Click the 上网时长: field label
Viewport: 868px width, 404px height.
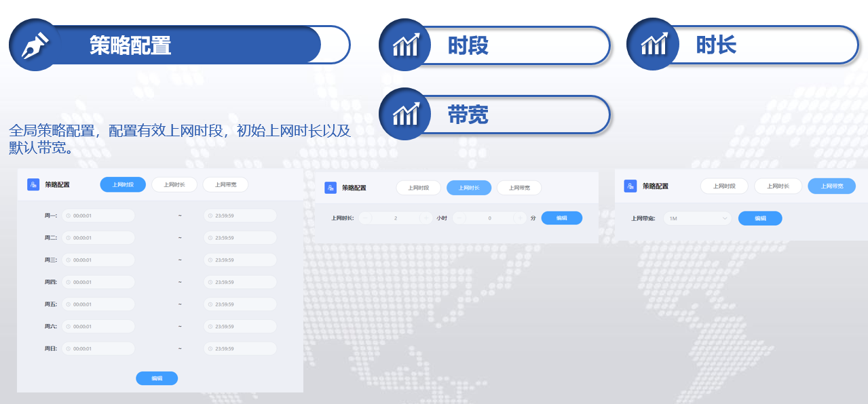[342, 218]
